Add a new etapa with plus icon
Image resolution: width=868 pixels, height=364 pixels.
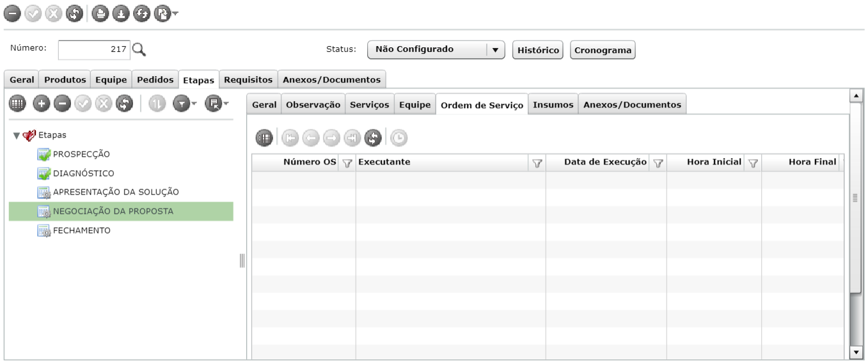41,104
